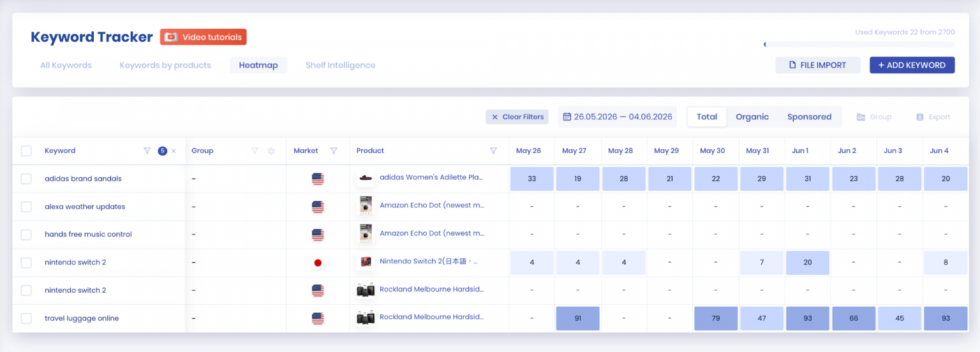Check the hands free music control checkbox

[x=26, y=235]
